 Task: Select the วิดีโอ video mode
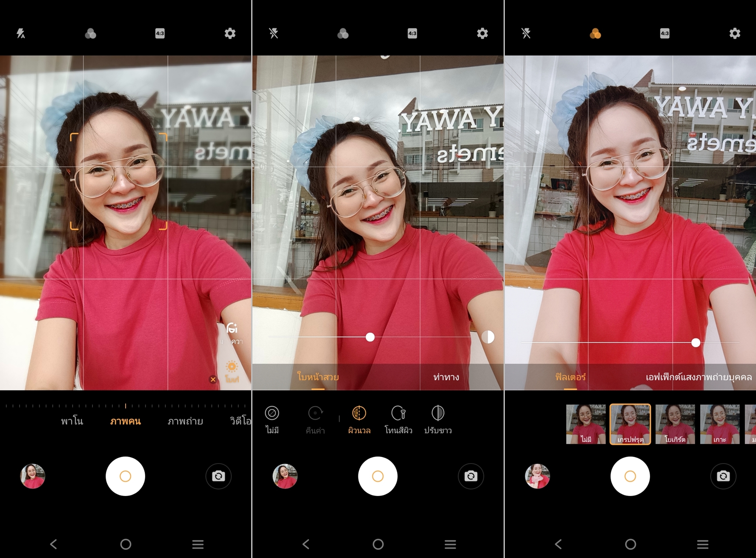coord(241,421)
